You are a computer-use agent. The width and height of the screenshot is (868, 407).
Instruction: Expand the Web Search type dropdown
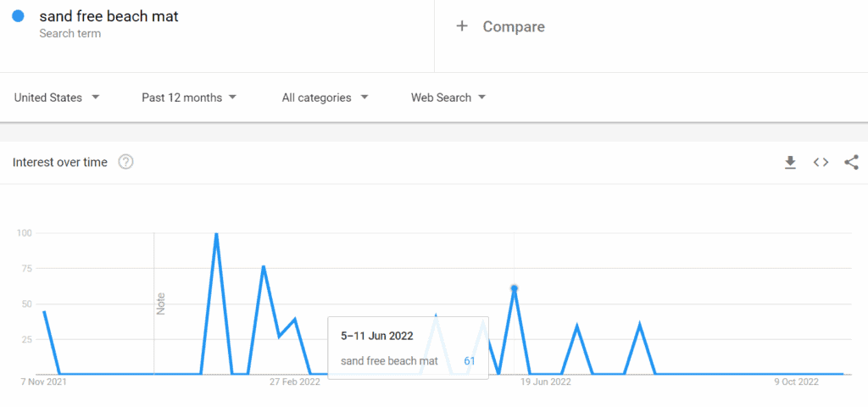click(448, 98)
